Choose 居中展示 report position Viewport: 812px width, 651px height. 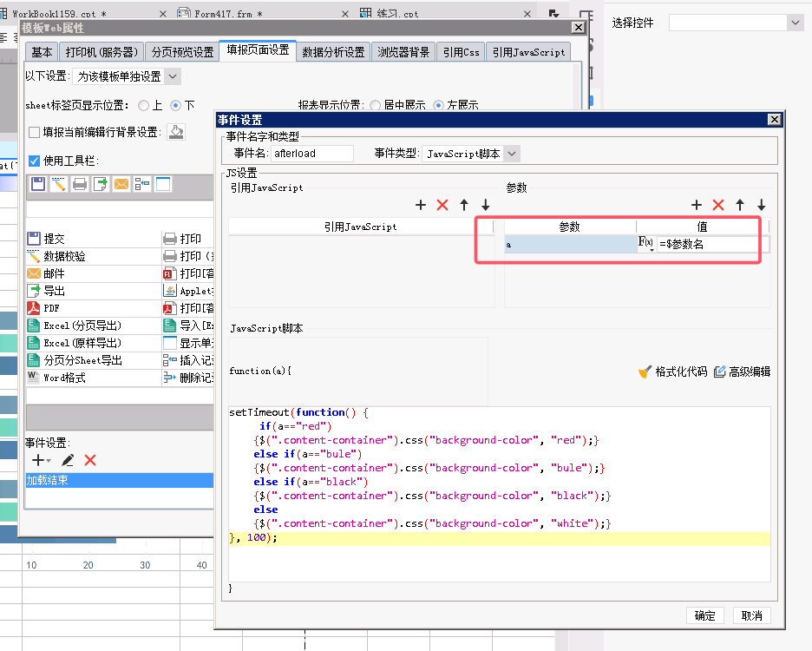(x=375, y=105)
